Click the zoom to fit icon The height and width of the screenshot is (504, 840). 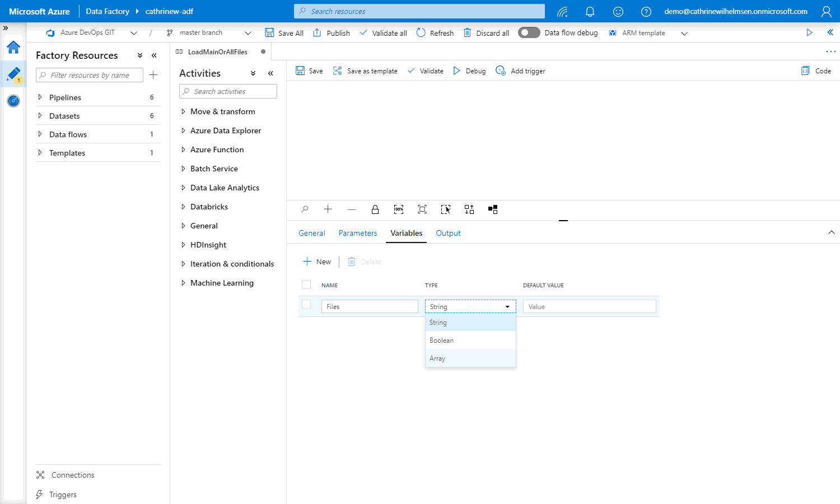click(x=422, y=209)
